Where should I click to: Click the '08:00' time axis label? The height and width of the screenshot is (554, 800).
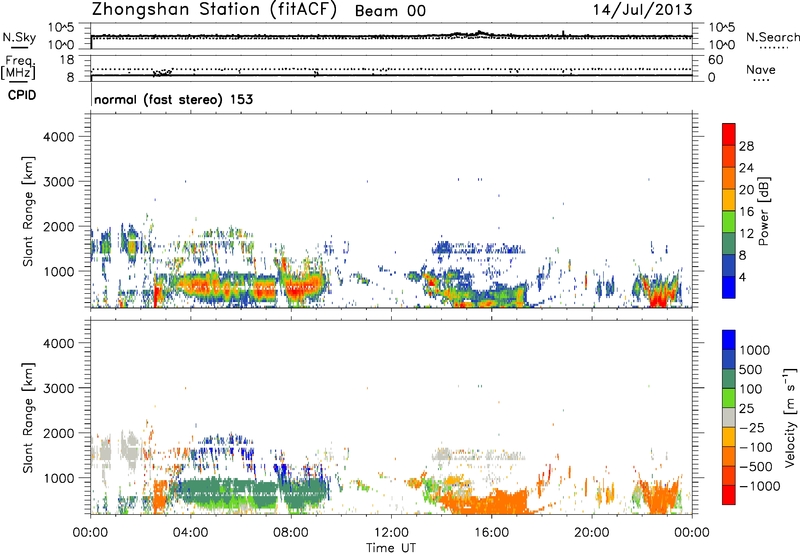pos(291,533)
